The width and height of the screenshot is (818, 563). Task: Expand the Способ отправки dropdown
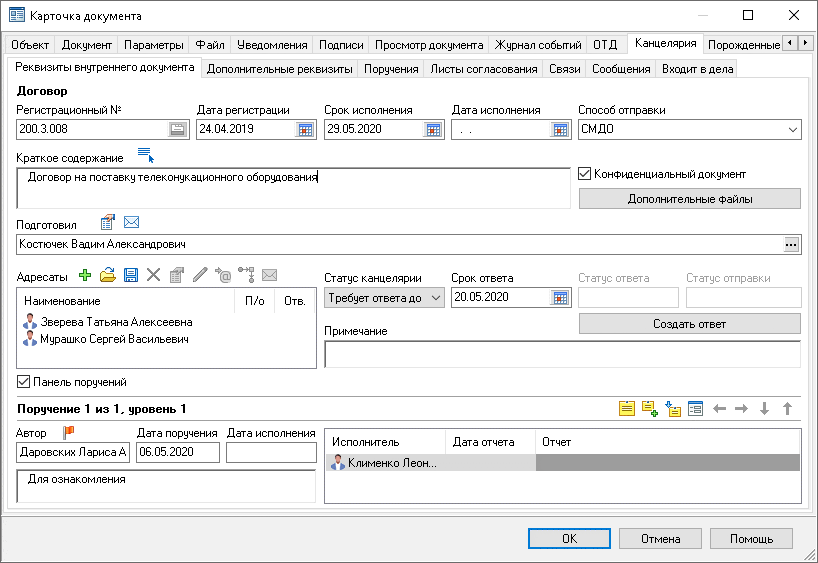click(792, 129)
